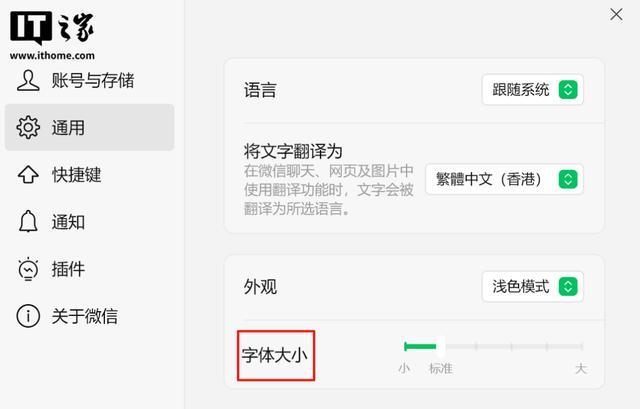The image size is (640, 409).
Task: Open the 语言 dropdown showing 跟随系统
Action: (532, 90)
